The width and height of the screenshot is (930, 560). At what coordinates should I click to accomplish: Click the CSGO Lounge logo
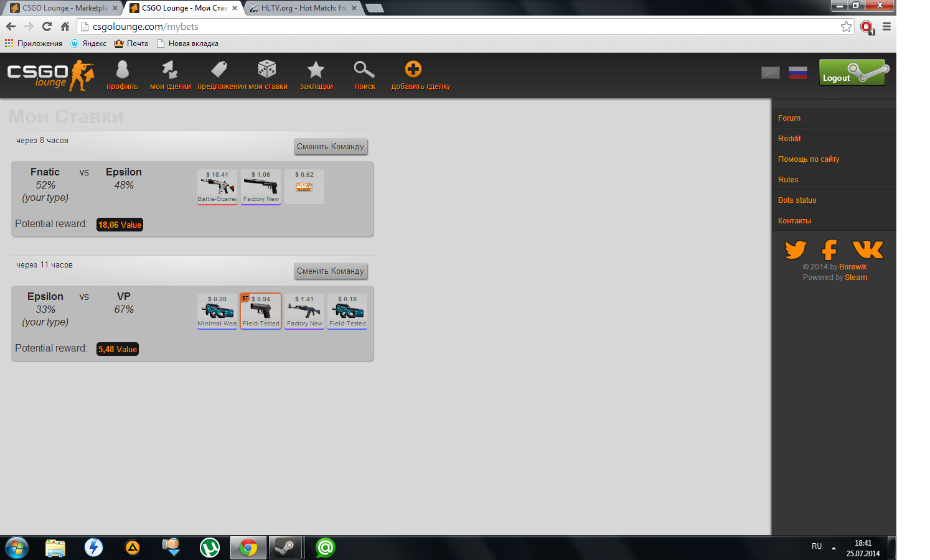click(50, 75)
